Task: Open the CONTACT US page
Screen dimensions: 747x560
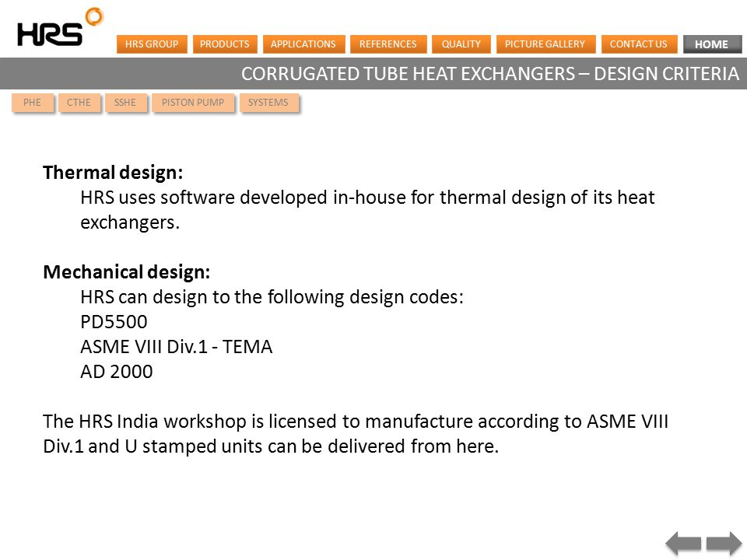Action: click(639, 44)
